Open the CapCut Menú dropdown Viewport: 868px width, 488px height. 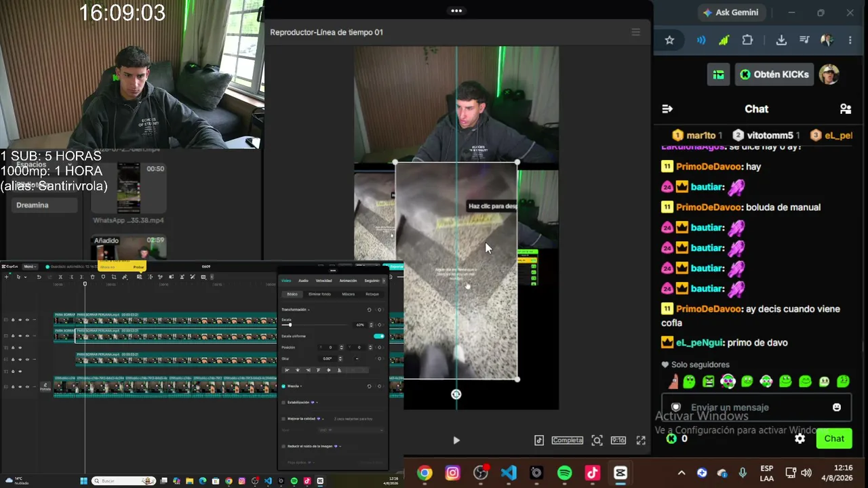coord(30,266)
